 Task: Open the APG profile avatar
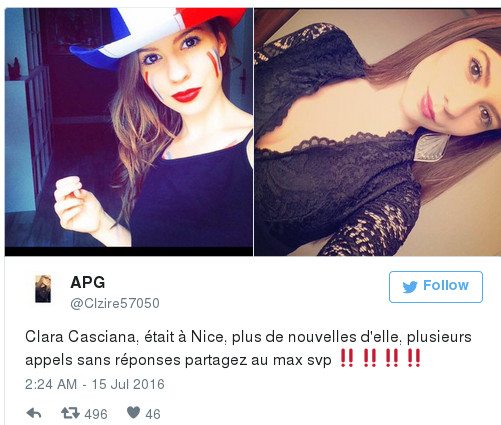[43, 289]
